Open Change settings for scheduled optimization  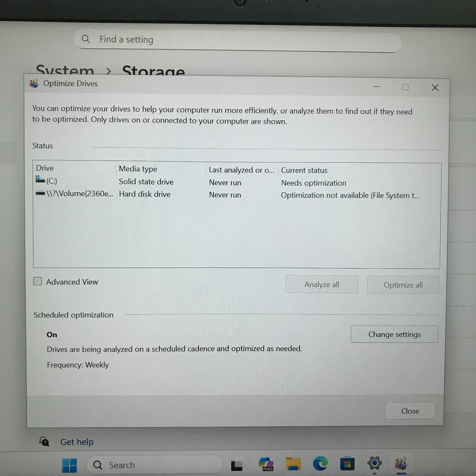[394, 334]
